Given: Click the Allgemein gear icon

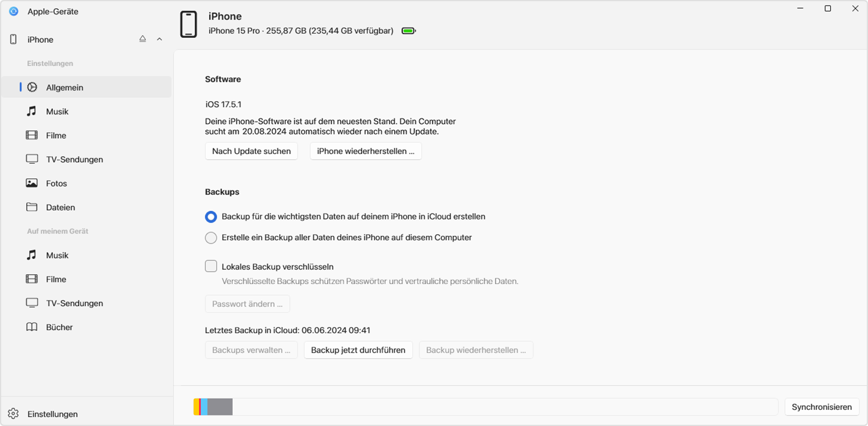Looking at the screenshot, I should tap(32, 87).
